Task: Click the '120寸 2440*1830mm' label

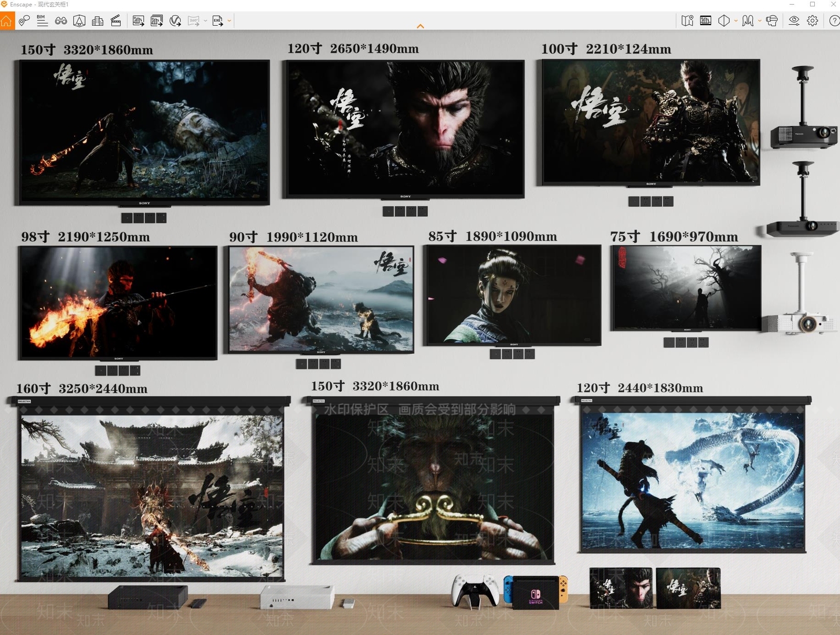Action: tap(639, 388)
